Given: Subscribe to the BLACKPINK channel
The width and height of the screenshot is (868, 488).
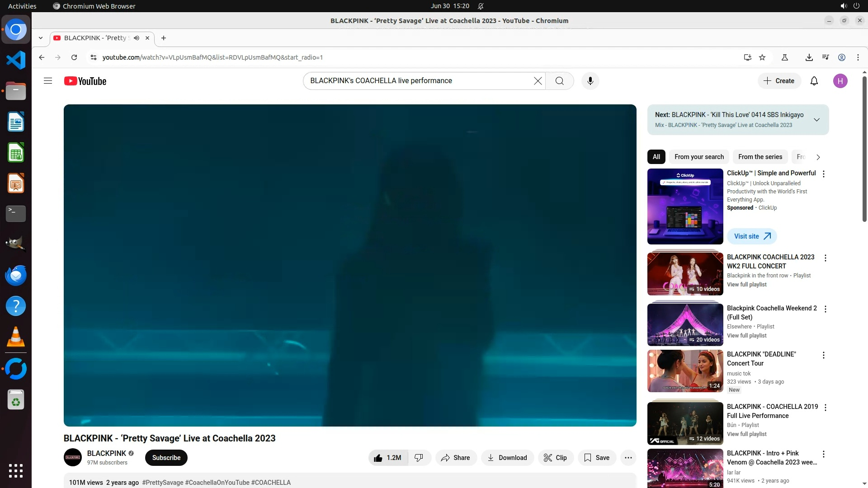Looking at the screenshot, I should 166,458.
